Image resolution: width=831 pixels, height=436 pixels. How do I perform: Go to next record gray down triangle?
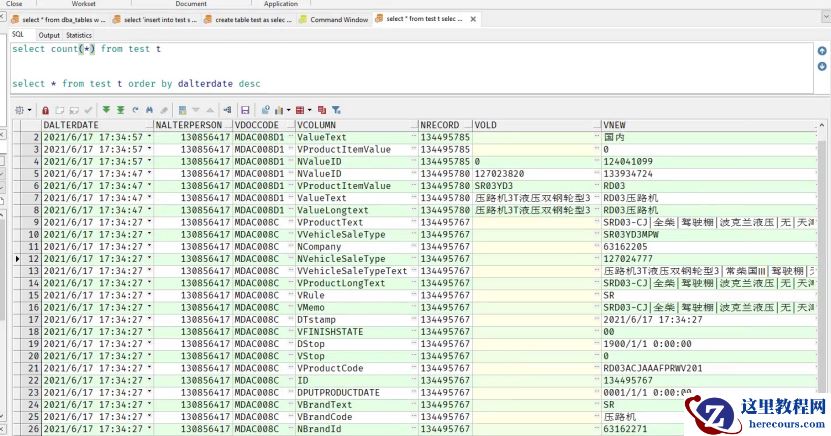[x=196, y=110]
